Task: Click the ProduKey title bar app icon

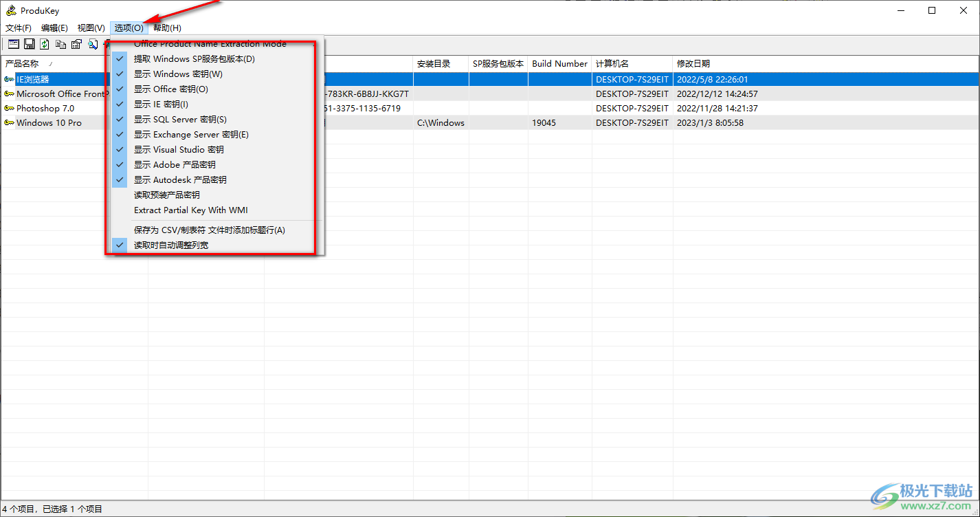Action: click(x=10, y=11)
